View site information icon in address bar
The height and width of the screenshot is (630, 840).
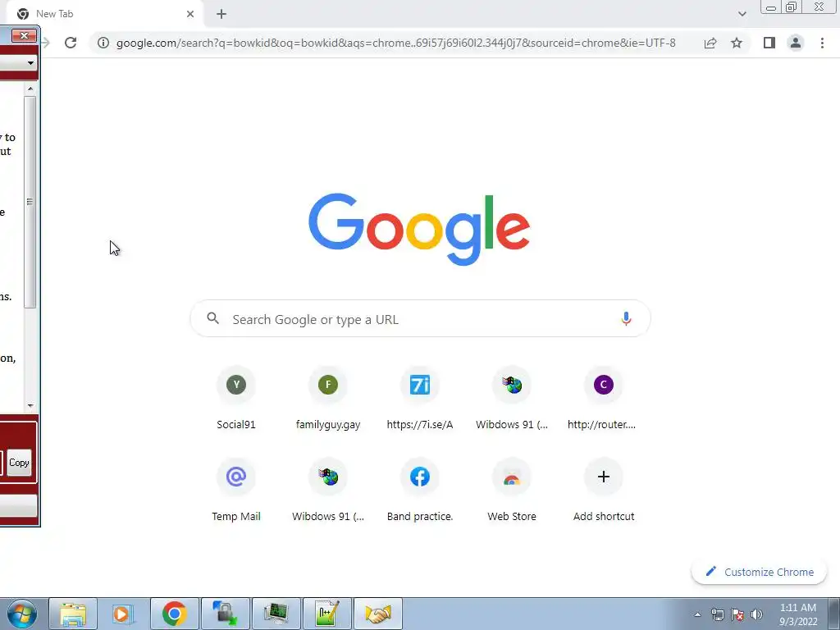tap(103, 43)
